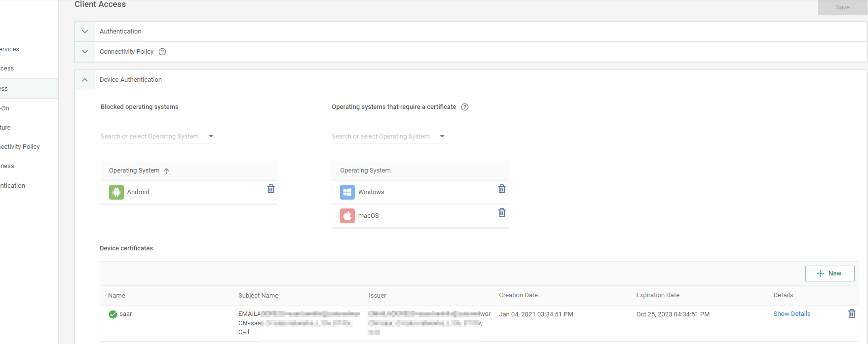Delete the saar device certificate

851,314
